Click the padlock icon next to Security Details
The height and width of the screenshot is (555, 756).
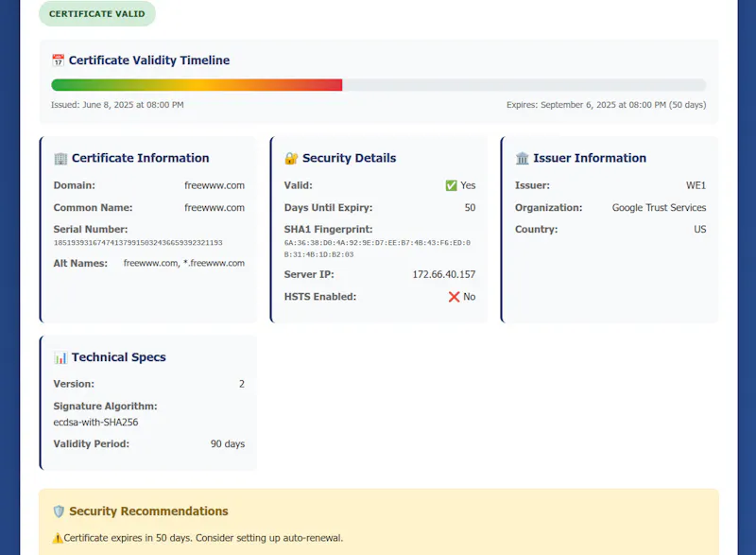[291, 158]
